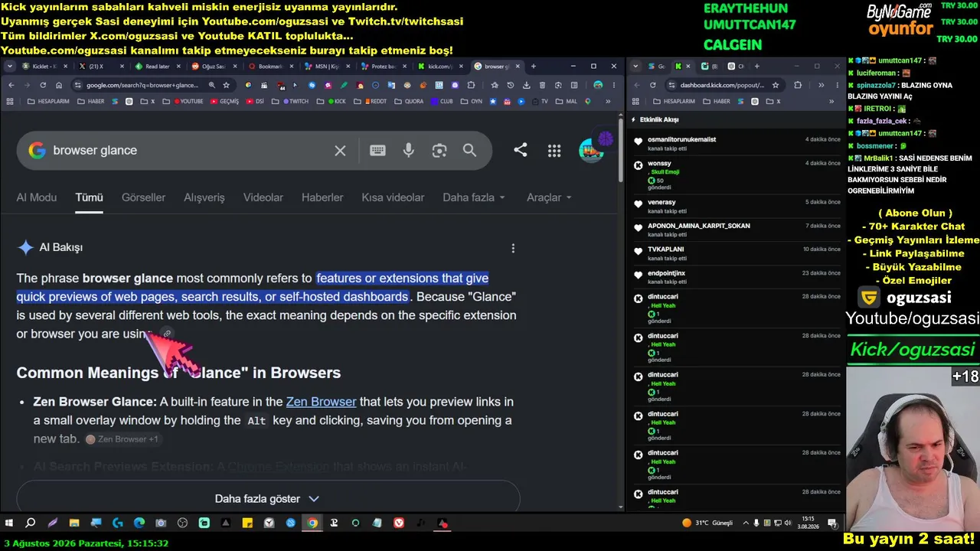Open browsing history from the toolbar
Screen dimensions: 980x551
pyautogui.click(x=511, y=85)
